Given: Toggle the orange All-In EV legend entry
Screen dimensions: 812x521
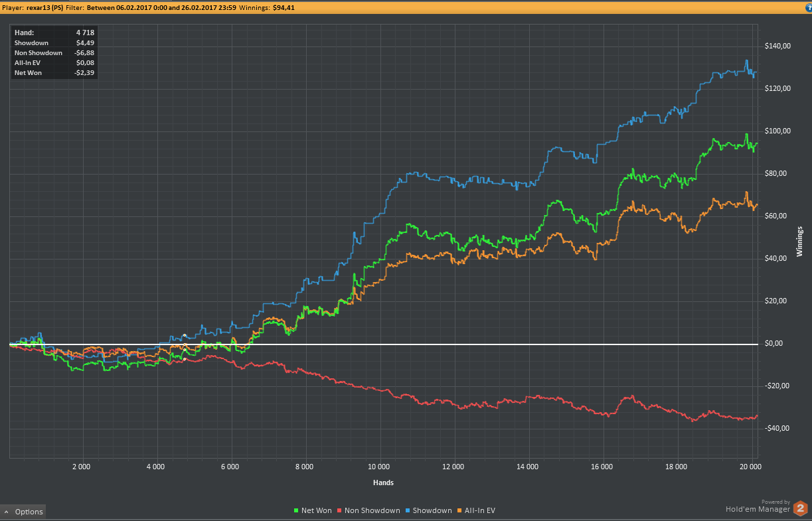Looking at the screenshot, I should pos(476,510).
